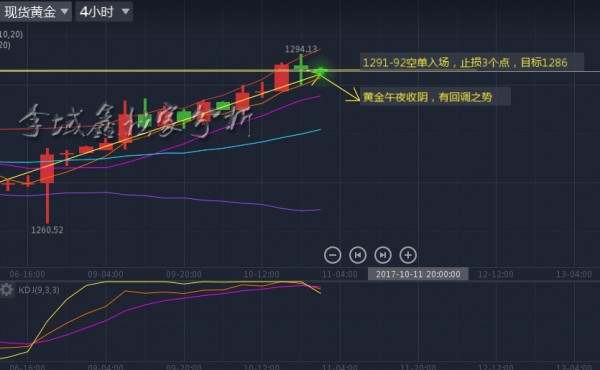Image resolution: width=600 pixels, height=370 pixels.
Task: Click the 11-04:00 time axis label
Action: [339, 274]
